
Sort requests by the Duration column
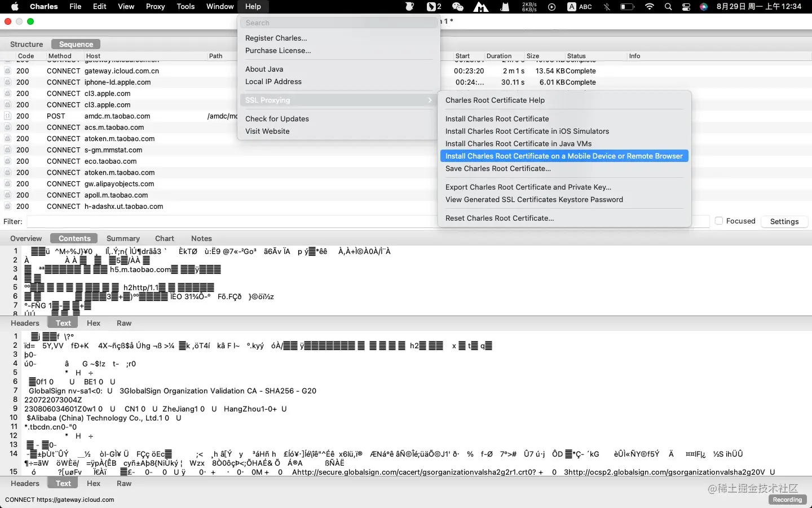504,56
